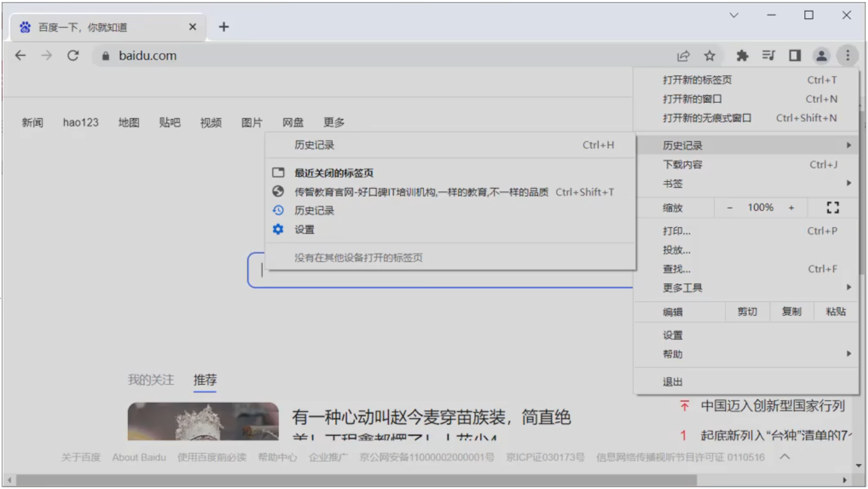The height and width of the screenshot is (489, 868).
Task: Open the user profile avatar
Action: pyautogui.click(x=821, y=56)
